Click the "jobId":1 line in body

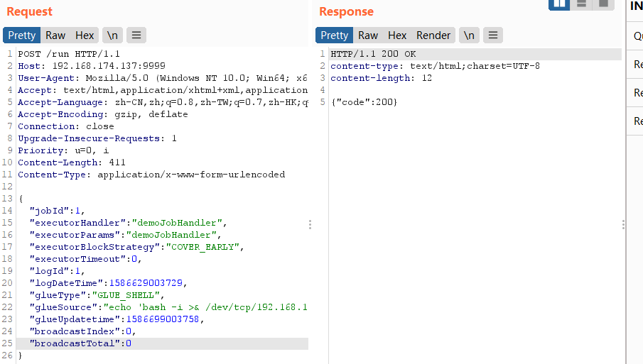(x=57, y=211)
